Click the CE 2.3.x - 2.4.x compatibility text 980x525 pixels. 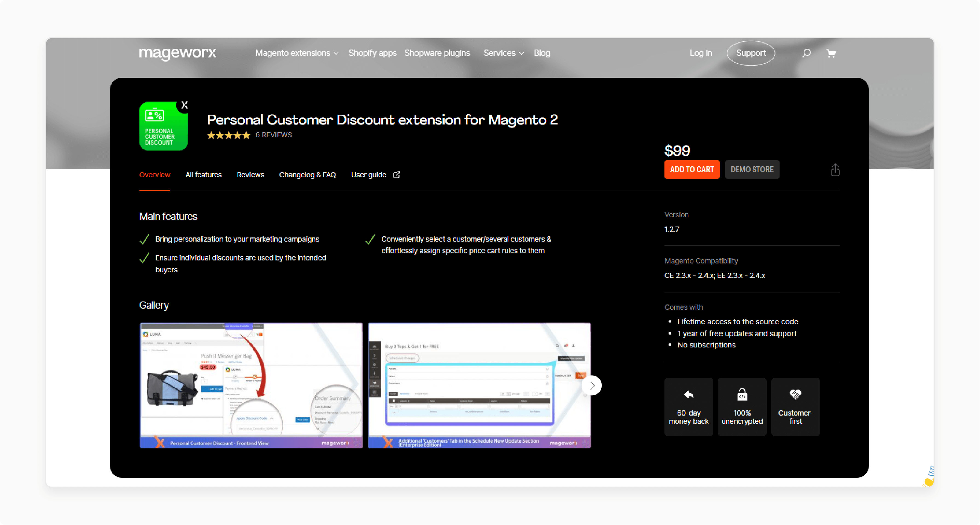coord(714,276)
